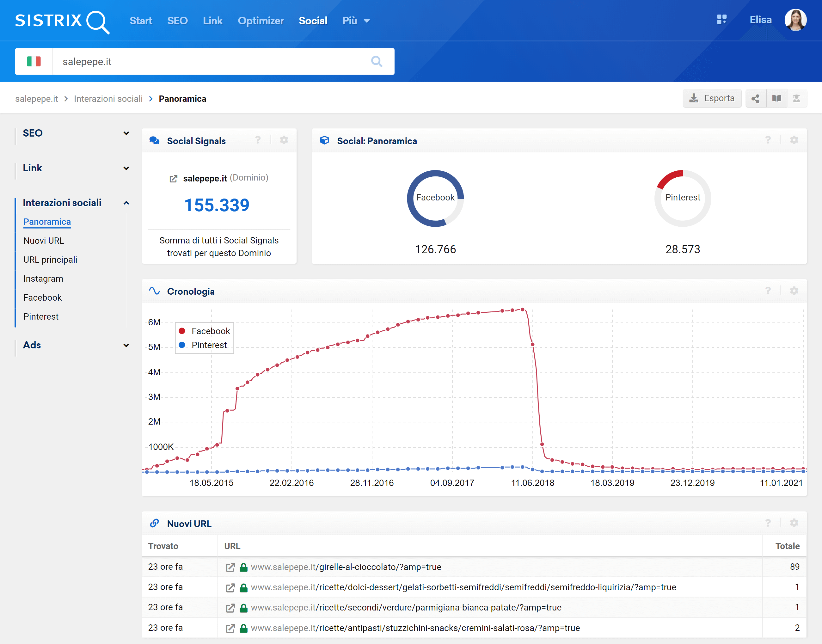Open cremini-salati-rosa URL external link icon

click(x=230, y=628)
